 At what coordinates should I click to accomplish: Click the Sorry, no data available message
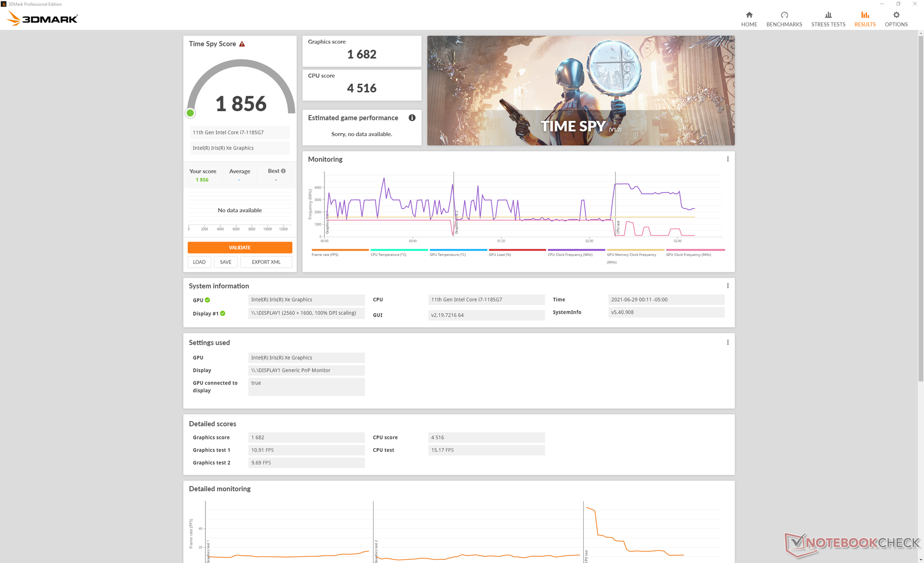361,134
